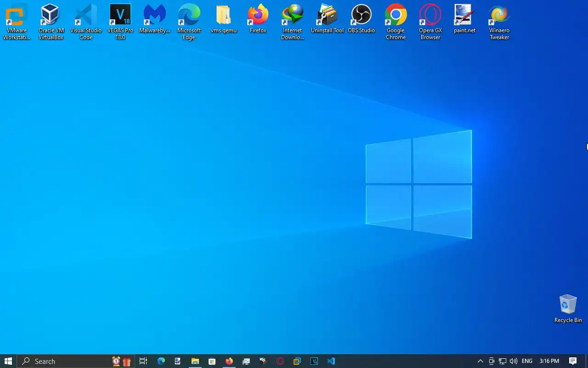588x368 pixels.
Task: Change the ENG input language
Action: 527,361
